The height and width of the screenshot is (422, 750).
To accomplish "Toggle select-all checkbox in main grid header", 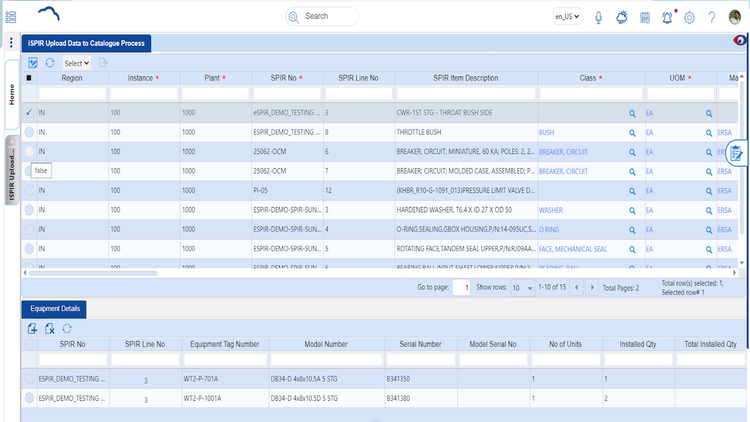I will 29,78.
